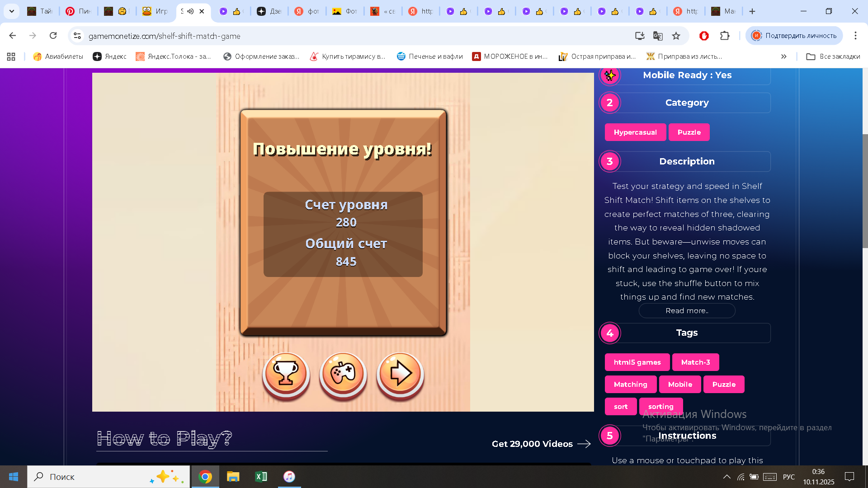868x488 pixels.
Task: Open File Explorer from the taskbar
Action: pyautogui.click(x=233, y=477)
